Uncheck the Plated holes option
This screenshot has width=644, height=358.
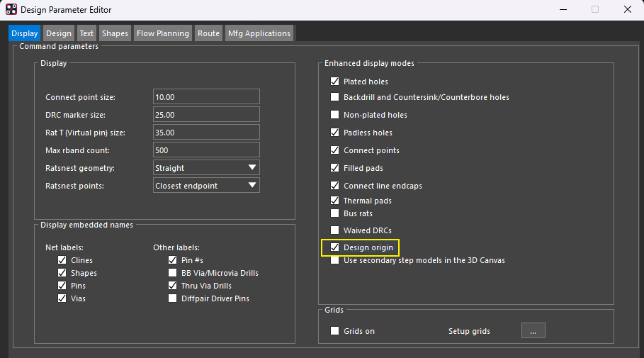pyautogui.click(x=335, y=82)
